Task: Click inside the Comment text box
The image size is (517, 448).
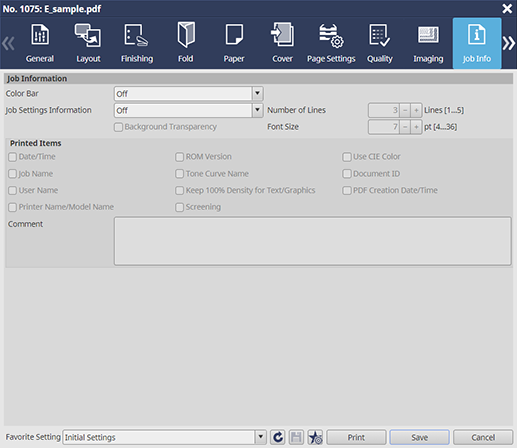Action: pos(313,241)
